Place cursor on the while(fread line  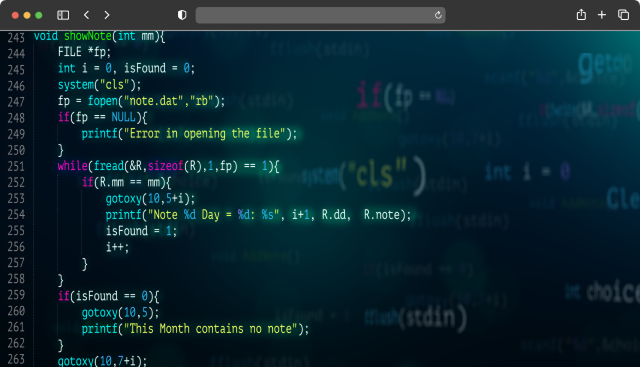pos(168,166)
